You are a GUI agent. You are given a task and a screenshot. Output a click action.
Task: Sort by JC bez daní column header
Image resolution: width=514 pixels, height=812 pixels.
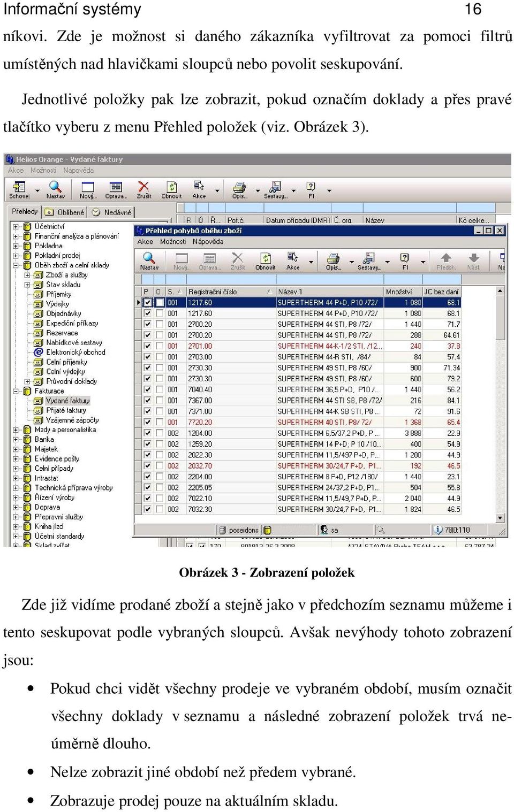pos(442,292)
